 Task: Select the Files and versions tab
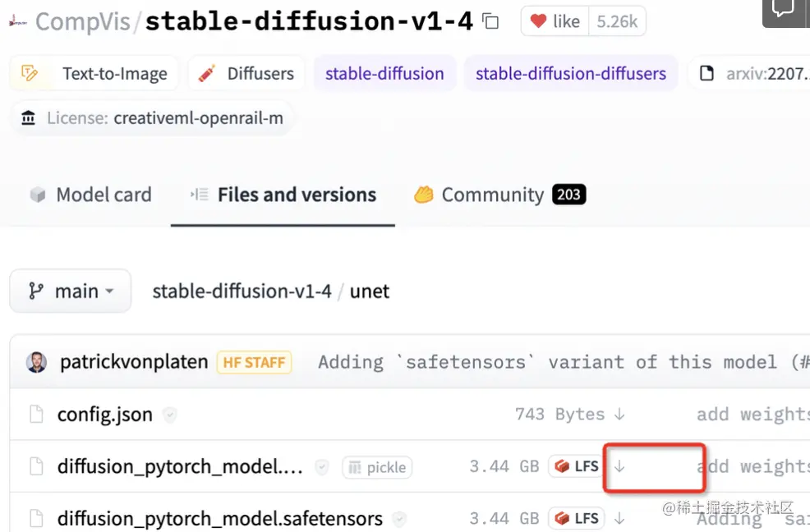click(283, 195)
